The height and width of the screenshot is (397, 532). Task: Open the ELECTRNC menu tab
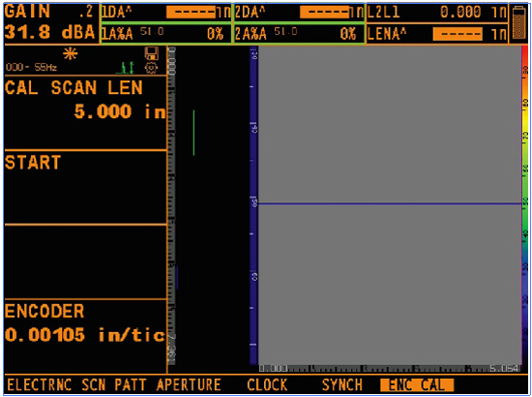[x=40, y=385]
